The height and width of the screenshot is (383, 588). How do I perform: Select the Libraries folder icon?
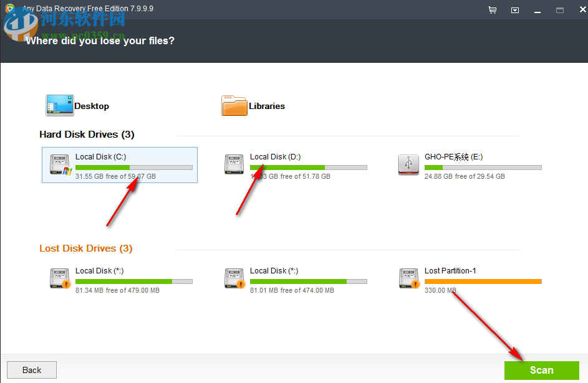point(234,106)
